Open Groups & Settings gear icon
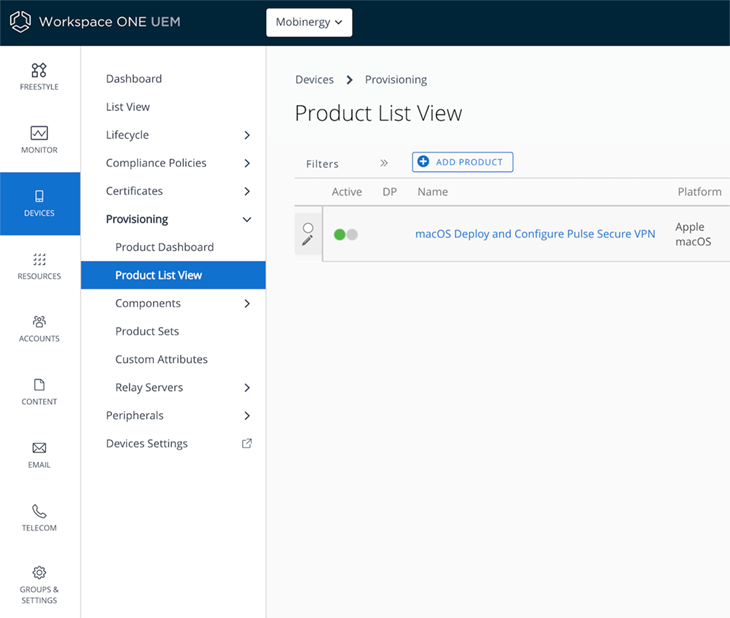Screen dimensions: 730x618 39,573
